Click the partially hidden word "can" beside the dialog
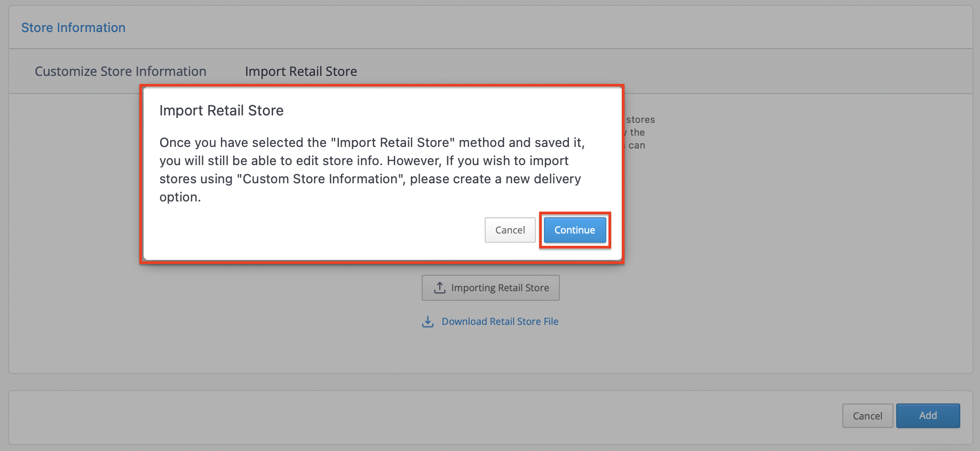Image resolution: width=980 pixels, height=451 pixels. 637,145
